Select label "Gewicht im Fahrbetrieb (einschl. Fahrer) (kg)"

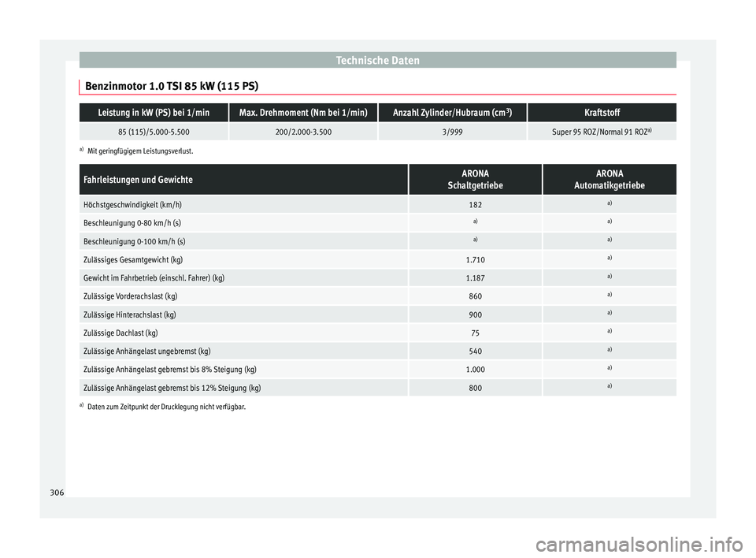point(154,278)
